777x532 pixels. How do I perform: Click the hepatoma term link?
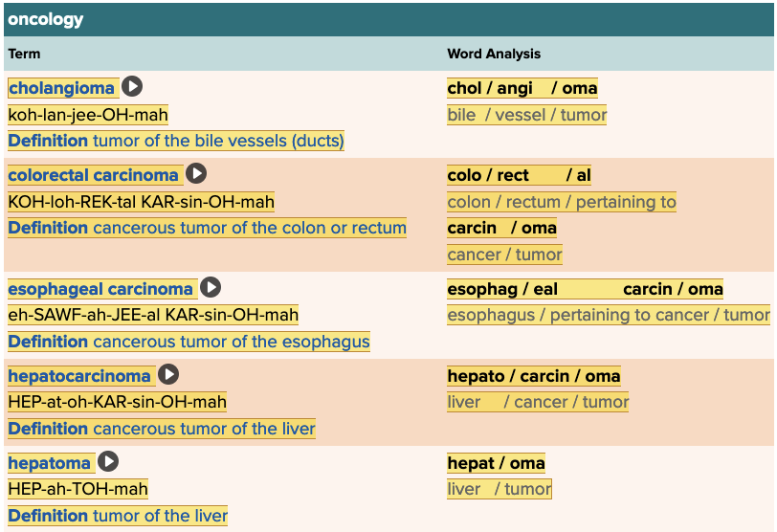click(x=50, y=463)
